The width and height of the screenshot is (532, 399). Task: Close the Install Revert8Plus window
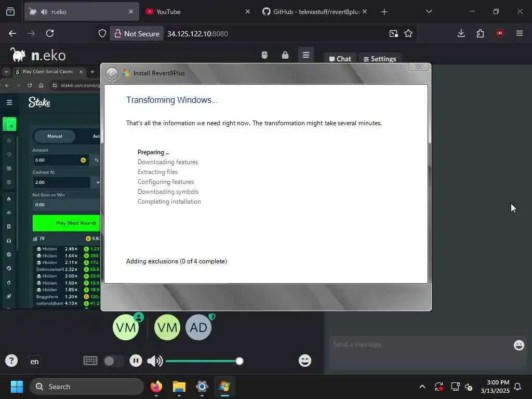(418, 67)
